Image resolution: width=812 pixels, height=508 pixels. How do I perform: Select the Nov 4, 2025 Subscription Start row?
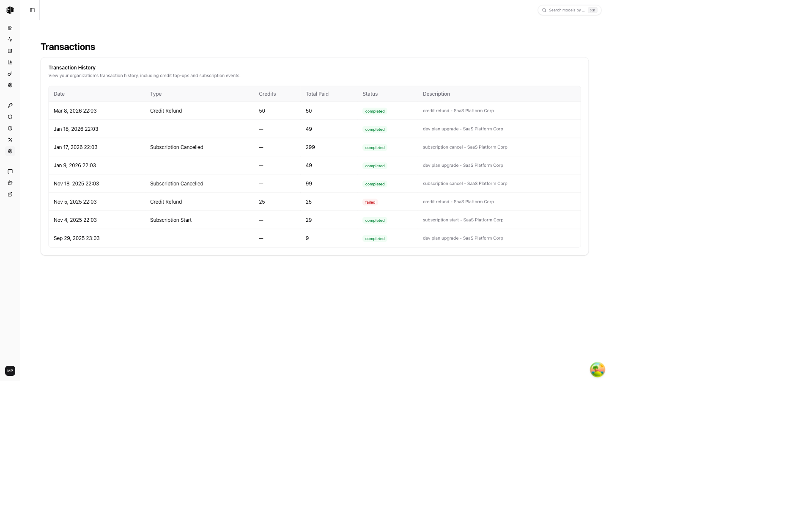(170, 220)
